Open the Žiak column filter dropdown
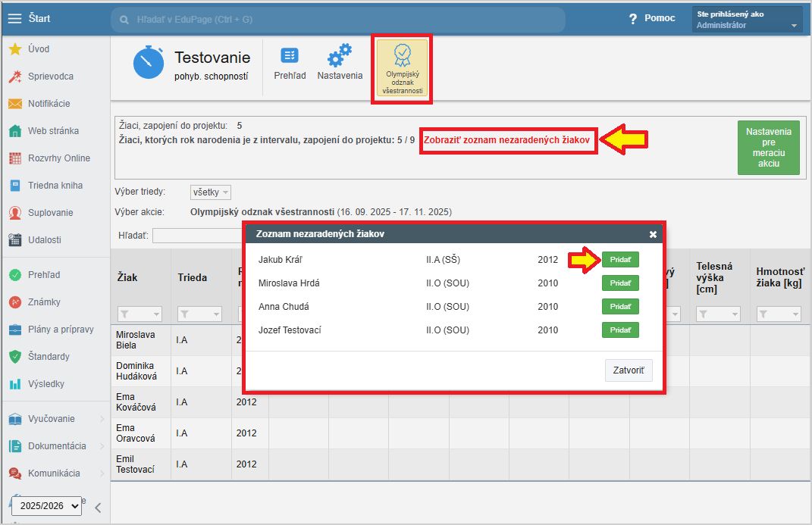812x525 pixels. [140, 314]
